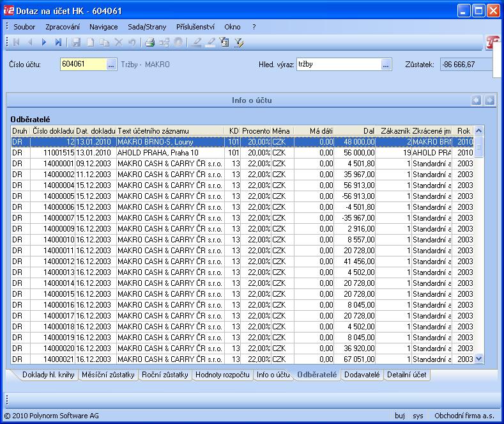The width and height of the screenshot is (504, 424).
Task: Click the save floppy disk icon
Action: point(76,42)
